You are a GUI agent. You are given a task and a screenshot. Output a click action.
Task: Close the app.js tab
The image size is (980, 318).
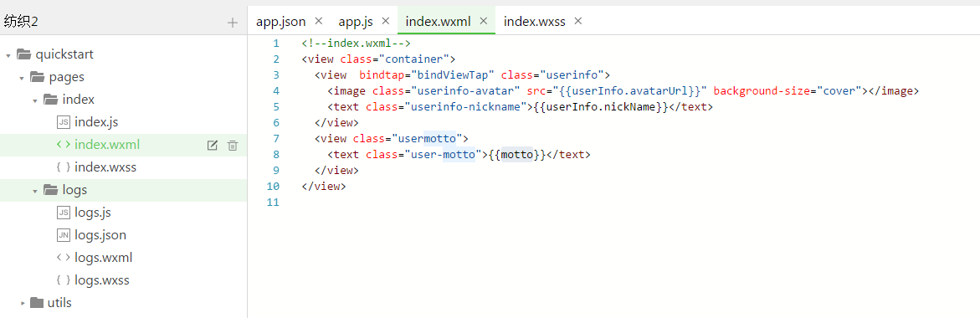click(386, 21)
